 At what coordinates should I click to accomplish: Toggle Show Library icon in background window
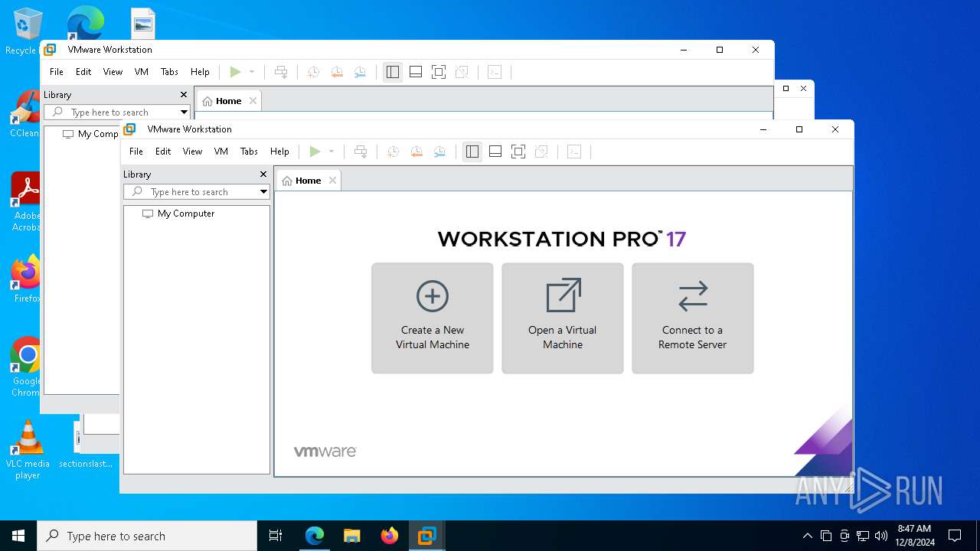click(393, 72)
